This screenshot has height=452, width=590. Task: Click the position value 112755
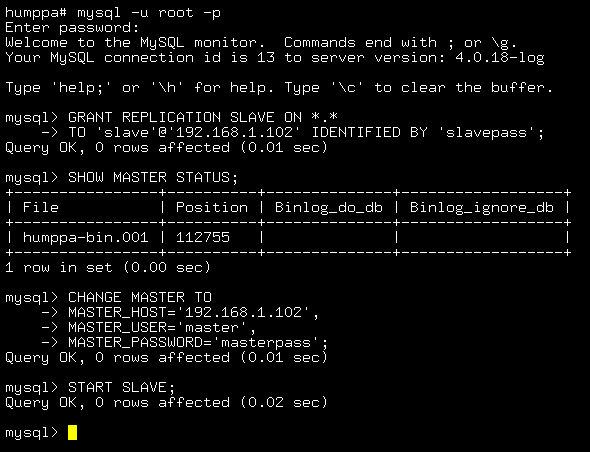click(x=203, y=237)
